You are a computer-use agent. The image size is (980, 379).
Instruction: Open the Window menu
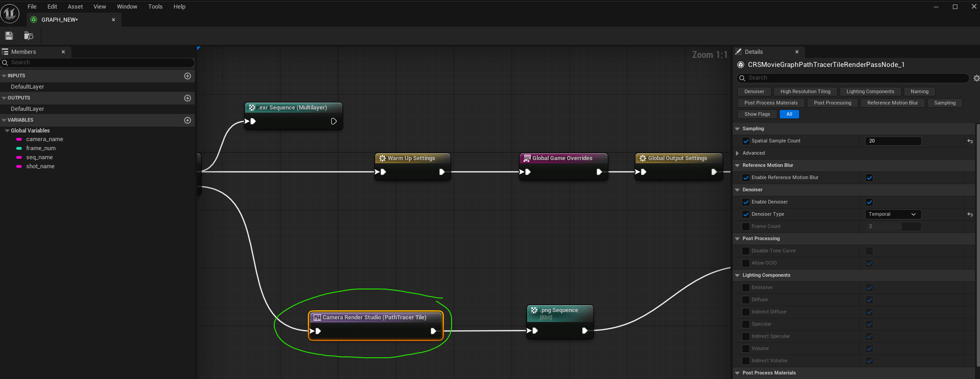pos(127,7)
